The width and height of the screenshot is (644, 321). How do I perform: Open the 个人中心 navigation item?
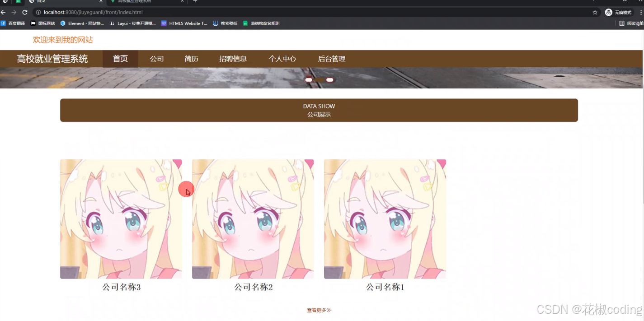coord(282,59)
